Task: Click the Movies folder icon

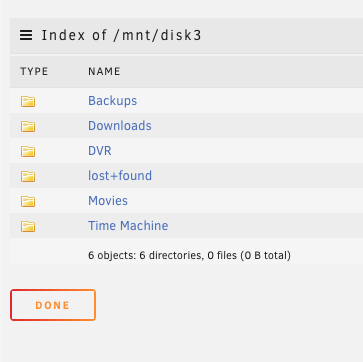Action: coord(28,201)
